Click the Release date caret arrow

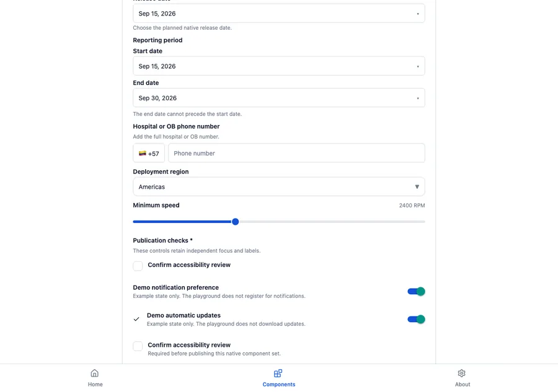[418, 14]
